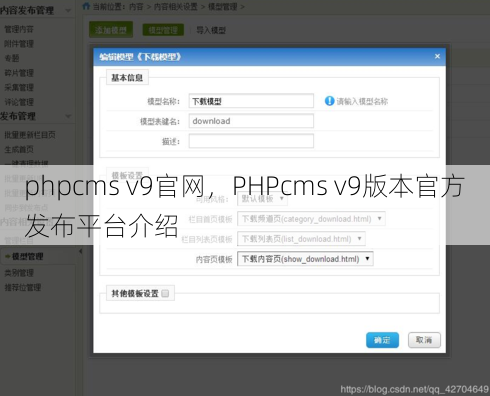Collapse the 内容发布管理 sidebar section
The image size is (490, 396).
point(68,10)
